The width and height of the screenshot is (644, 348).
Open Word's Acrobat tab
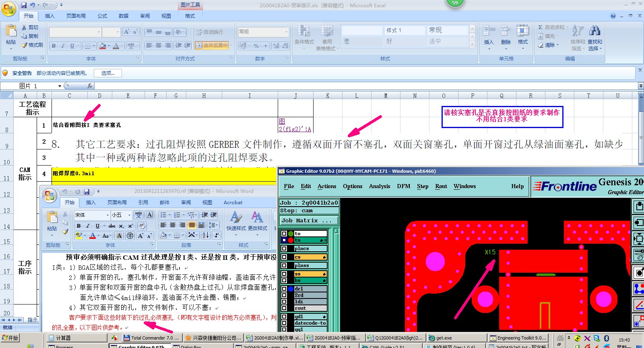coord(233,203)
